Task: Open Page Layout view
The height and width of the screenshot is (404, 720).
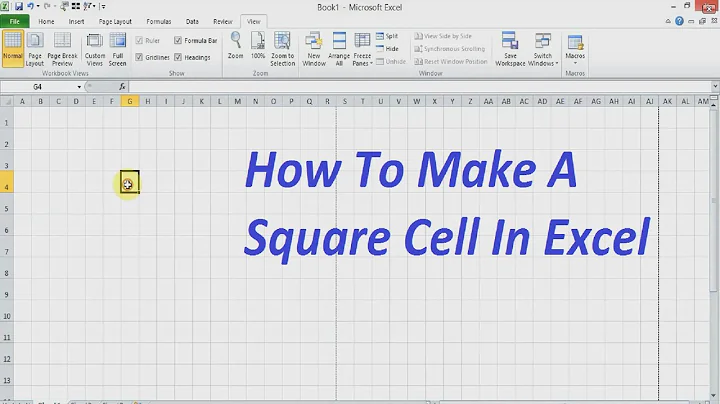Action: coord(35,49)
